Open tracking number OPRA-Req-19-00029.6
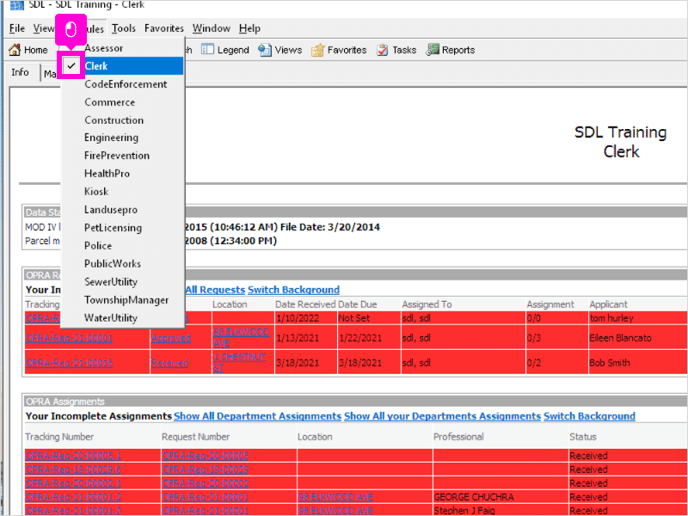The height and width of the screenshot is (516, 688). pyautogui.click(x=73, y=470)
